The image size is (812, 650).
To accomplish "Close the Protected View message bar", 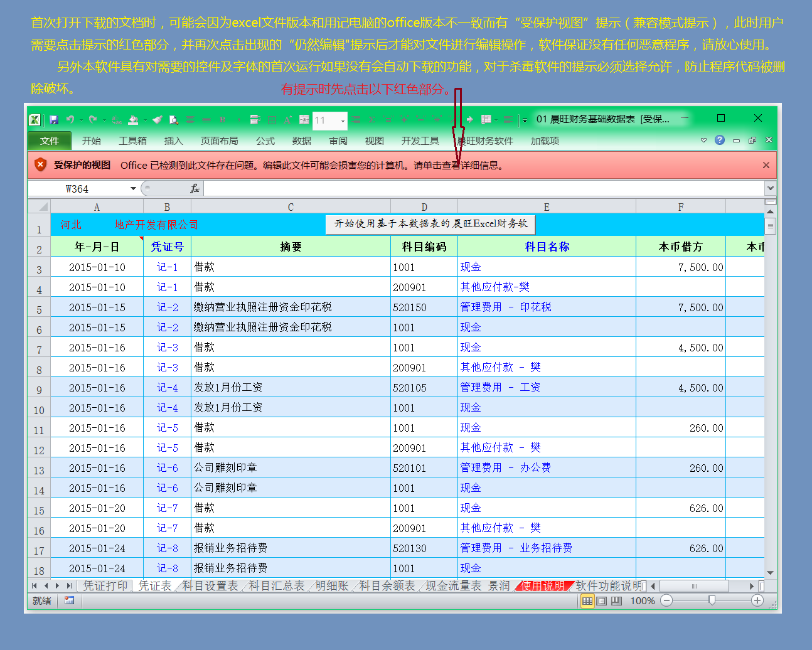I will click(766, 165).
